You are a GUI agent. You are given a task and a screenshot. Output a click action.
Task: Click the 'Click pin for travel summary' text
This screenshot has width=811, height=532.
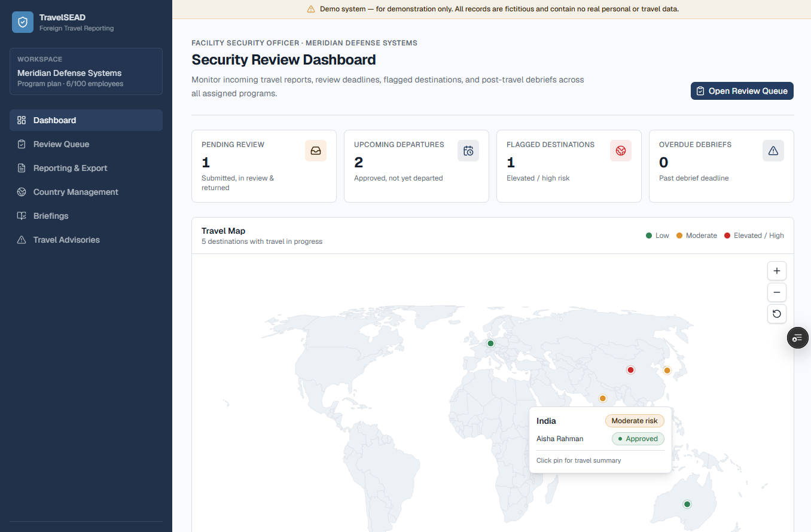click(x=578, y=460)
